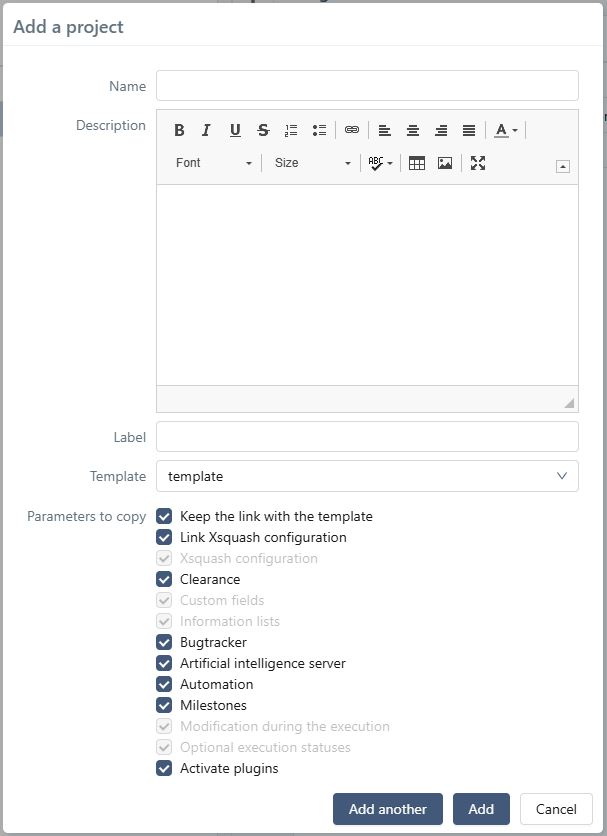Uncheck Keep the link with the template
The height and width of the screenshot is (836, 607).
pos(165,516)
